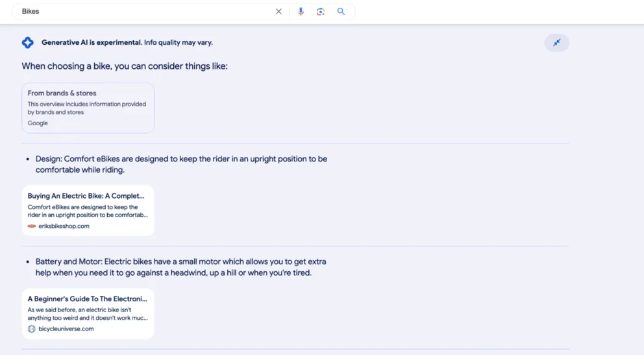Click the Battery and Motor bullet text

(x=180, y=267)
